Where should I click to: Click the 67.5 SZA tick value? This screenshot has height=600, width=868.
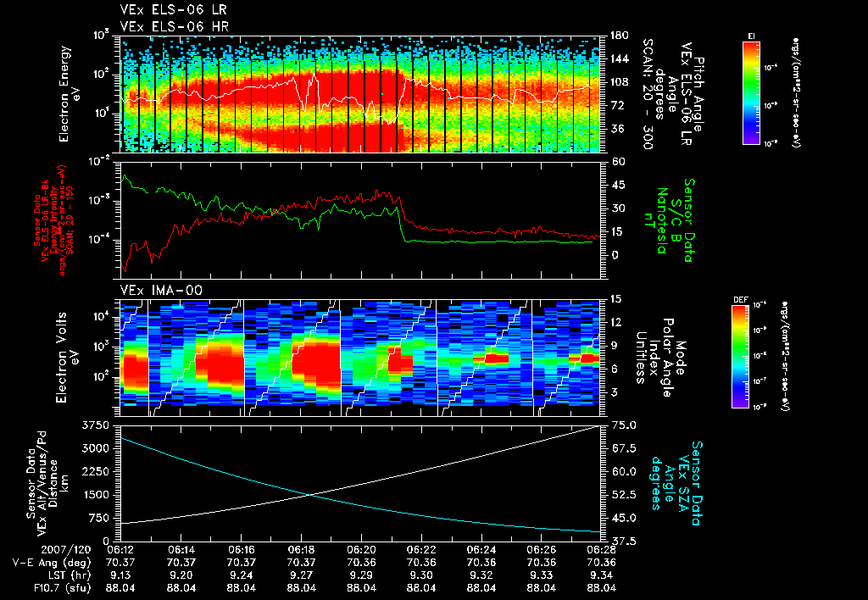[623, 448]
